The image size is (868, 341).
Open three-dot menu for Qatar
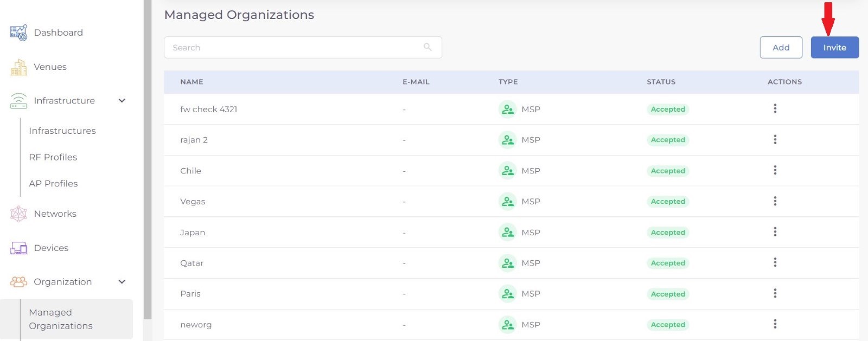click(x=775, y=262)
